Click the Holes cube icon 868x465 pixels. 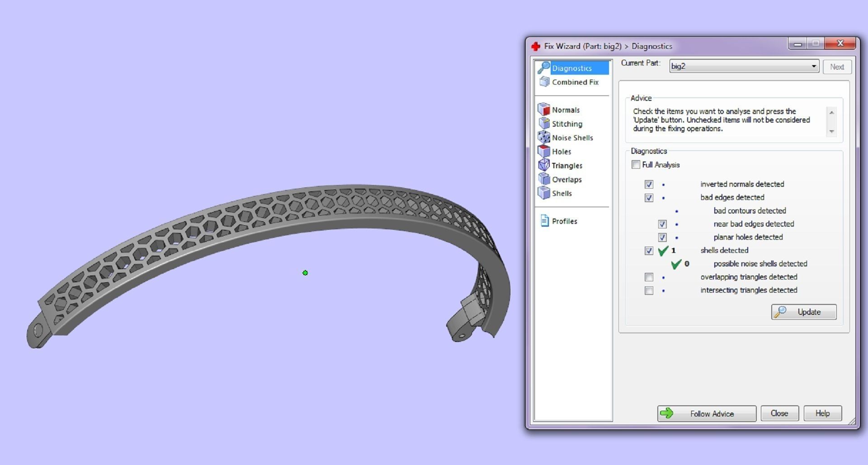[543, 151]
